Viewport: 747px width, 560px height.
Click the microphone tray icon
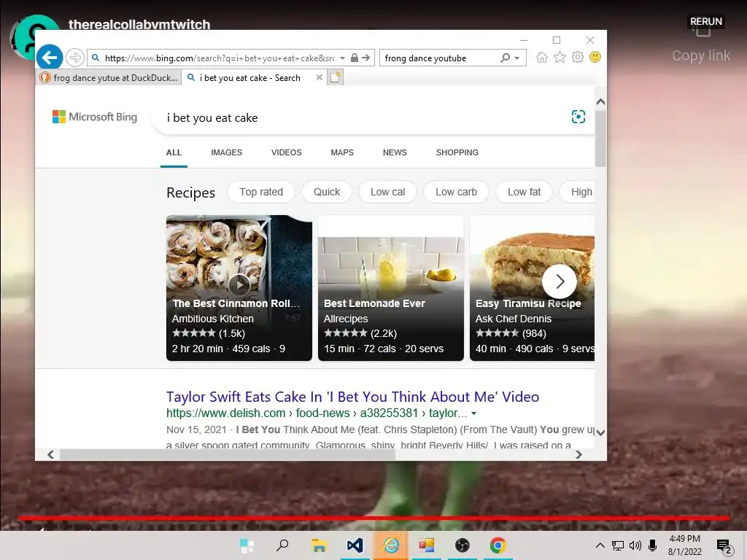653,545
